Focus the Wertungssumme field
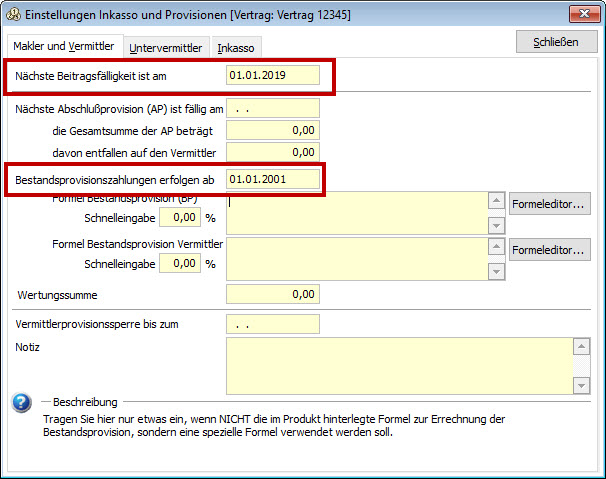606x479 pixels. coord(273,295)
